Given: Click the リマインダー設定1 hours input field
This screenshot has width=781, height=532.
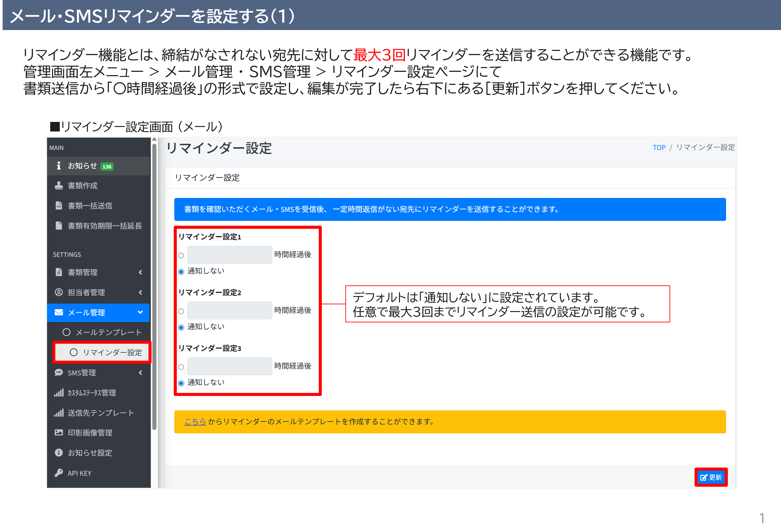Looking at the screenshot, I should tap(229, 255).
